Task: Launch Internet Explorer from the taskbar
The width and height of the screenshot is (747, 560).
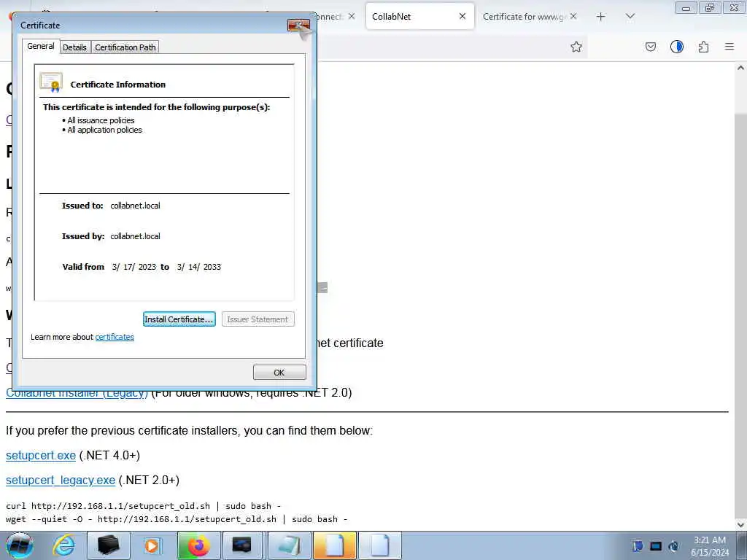Action: coord(64,545)
